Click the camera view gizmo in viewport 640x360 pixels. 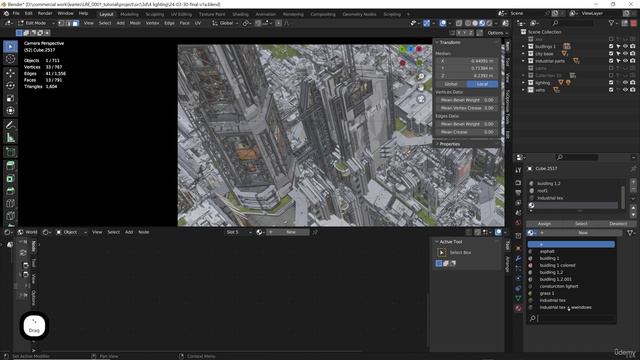[x=421, y=99]
